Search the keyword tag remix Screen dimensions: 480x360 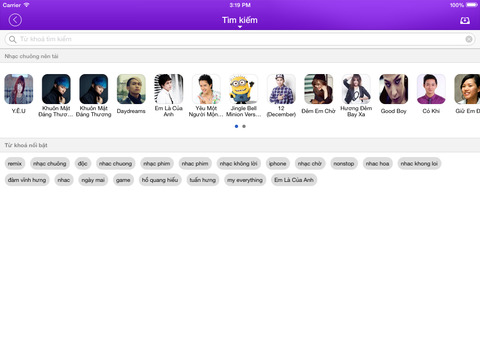pos(15,163)
